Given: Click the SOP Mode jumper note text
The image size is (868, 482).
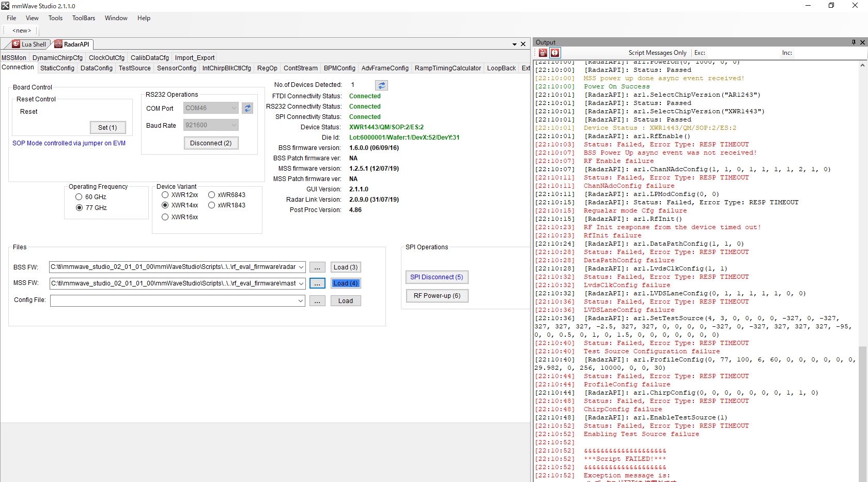Looking at the screenshot, I should 69,143.
